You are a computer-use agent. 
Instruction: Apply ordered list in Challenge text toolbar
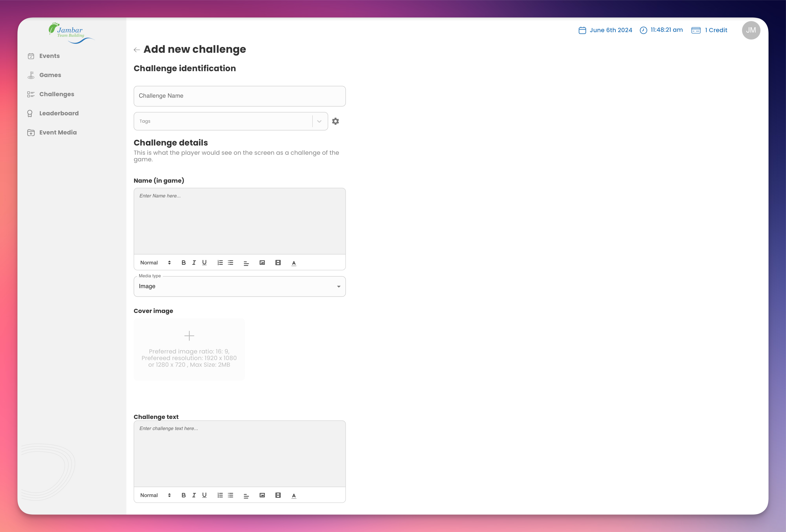tap(220, 495)
